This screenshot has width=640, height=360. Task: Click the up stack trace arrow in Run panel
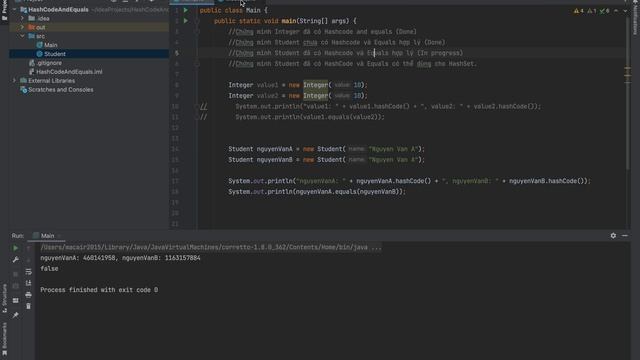tap(28, 248)
